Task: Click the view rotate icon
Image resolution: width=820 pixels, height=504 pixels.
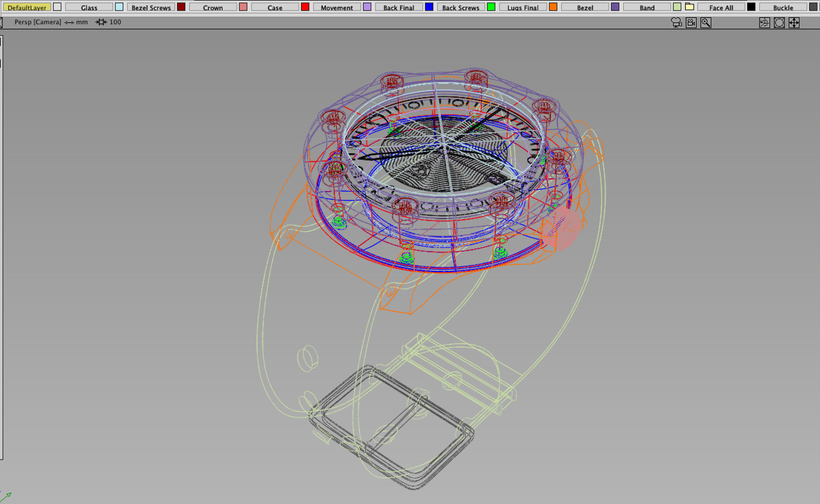Action: tap(764, 23)
